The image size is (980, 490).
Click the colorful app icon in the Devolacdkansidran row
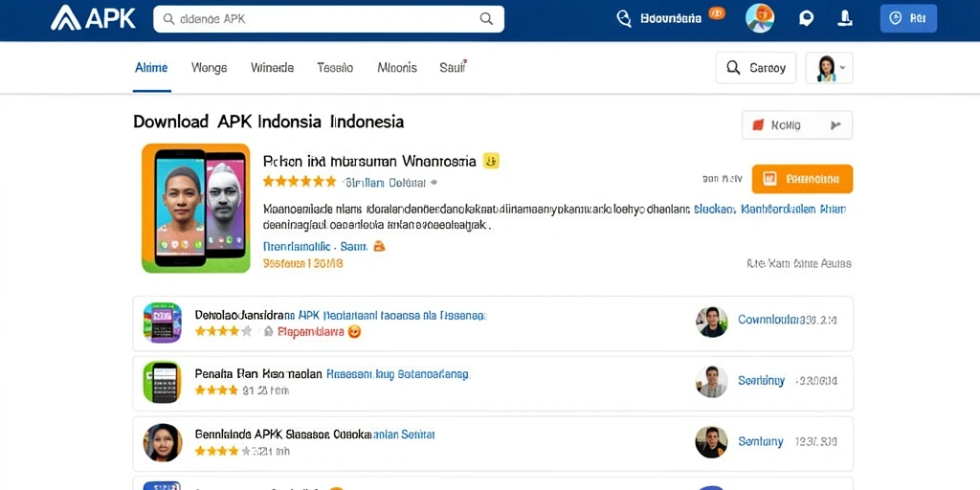click(163, 323)
